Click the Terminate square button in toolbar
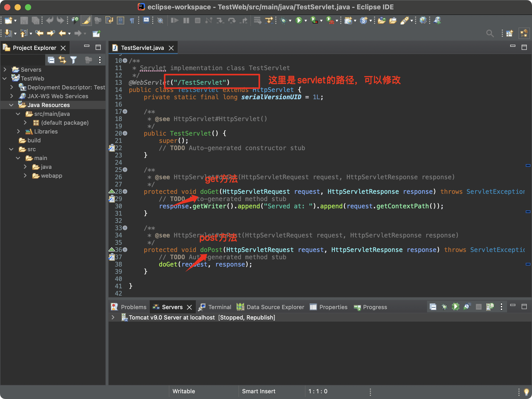The height and width of the screenshot is (399, 532). [x=198, y=20]
